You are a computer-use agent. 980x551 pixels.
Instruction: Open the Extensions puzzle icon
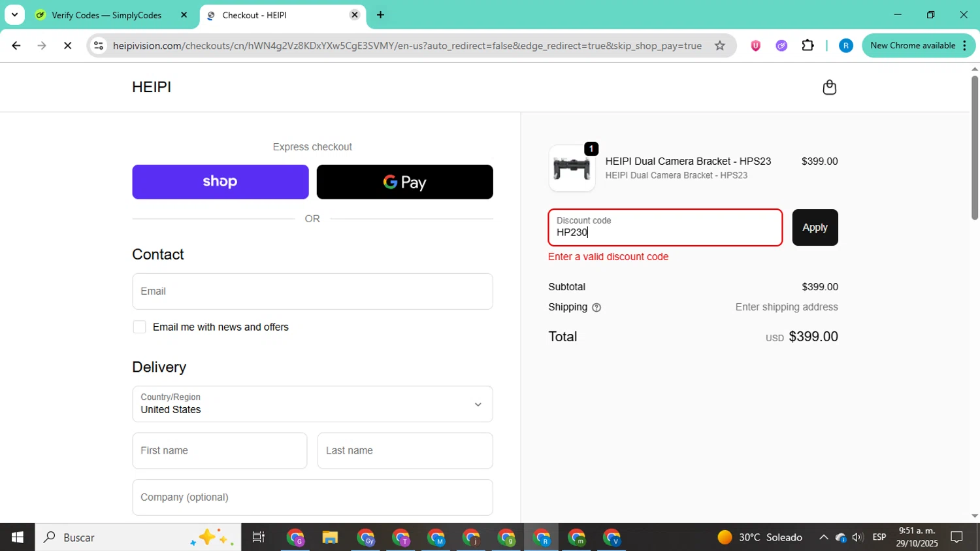[x=808, y=46]
